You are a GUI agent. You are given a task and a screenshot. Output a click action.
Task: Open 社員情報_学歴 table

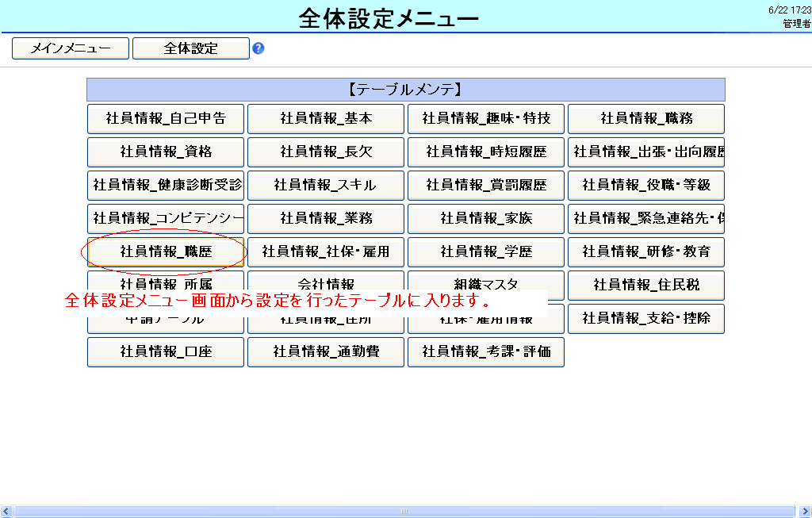486,252
